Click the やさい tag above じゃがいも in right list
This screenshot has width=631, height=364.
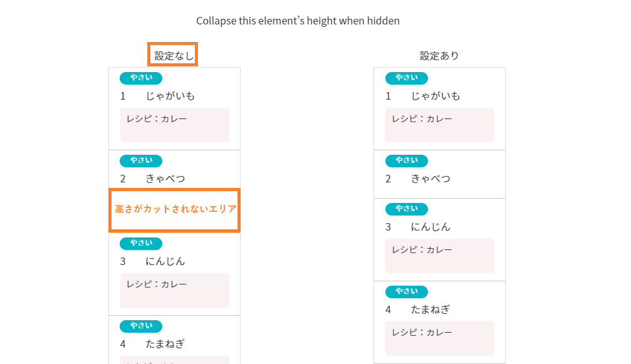[407, 78]
